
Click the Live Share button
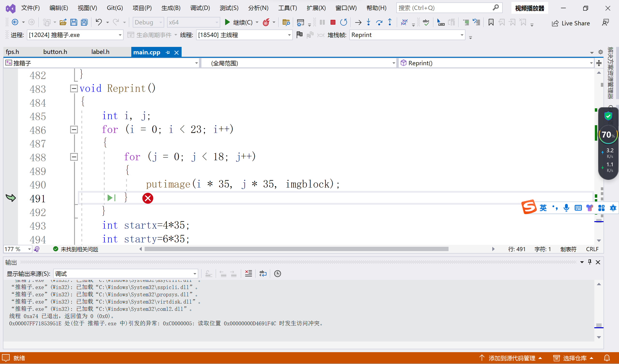pos(571,23)
